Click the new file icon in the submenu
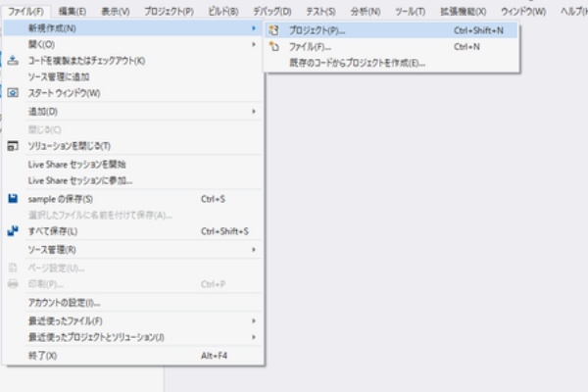Image resolution: width=588 pixels, height=392 pixels. click(x=274, y=46)
